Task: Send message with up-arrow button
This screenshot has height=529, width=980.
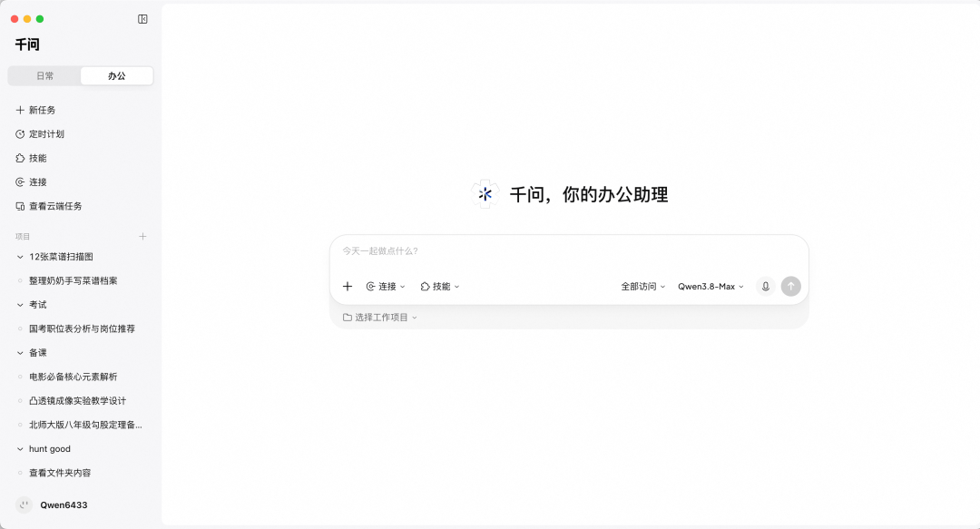Action: click(x=790, y=287)
